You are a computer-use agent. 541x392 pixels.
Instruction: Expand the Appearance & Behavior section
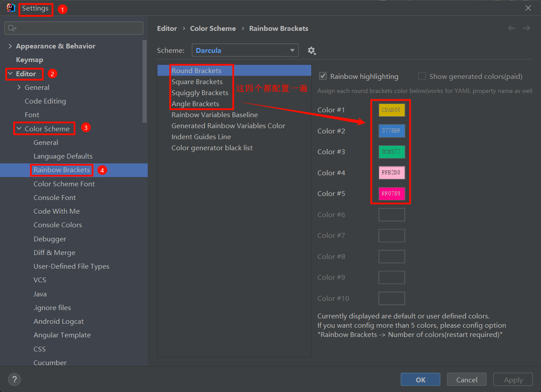10,46
